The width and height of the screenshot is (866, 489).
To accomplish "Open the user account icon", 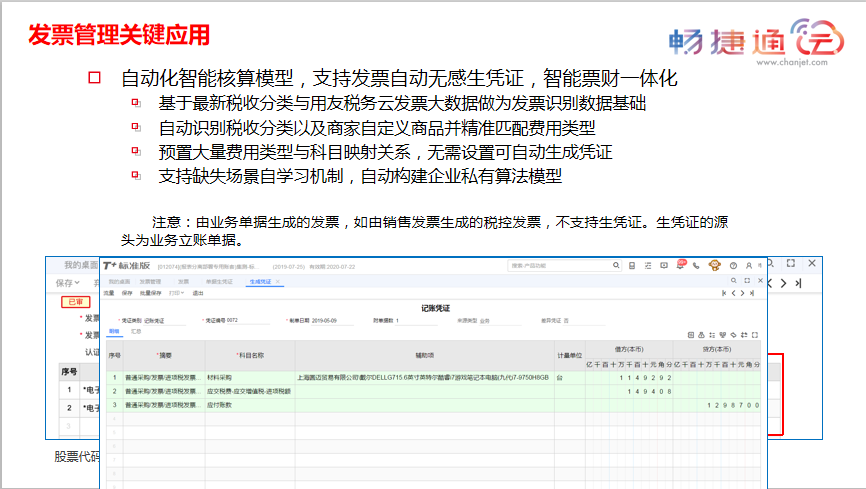I will tap(749, 266).
